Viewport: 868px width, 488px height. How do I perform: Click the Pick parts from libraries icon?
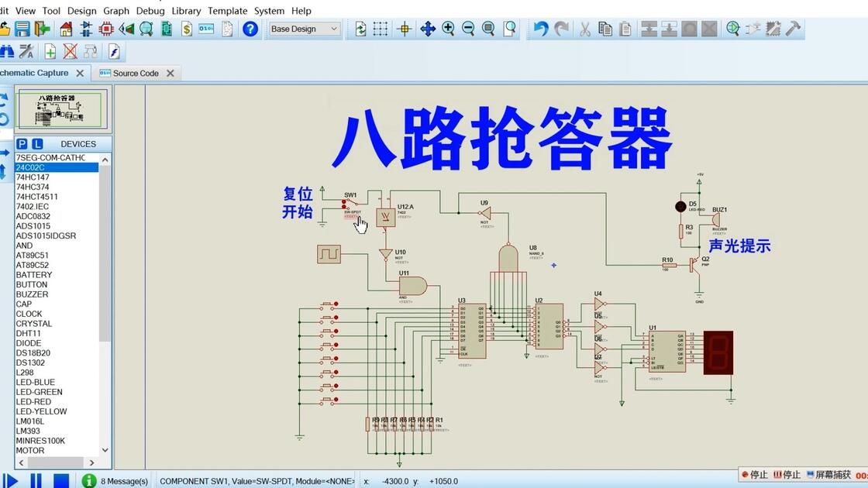tap(733, 29)
